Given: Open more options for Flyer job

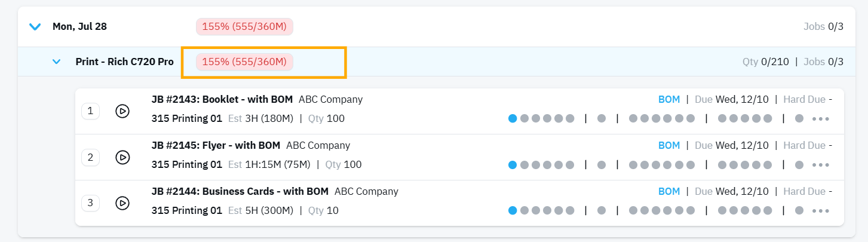Looking at the screenshot, I should tap(821, 165).
